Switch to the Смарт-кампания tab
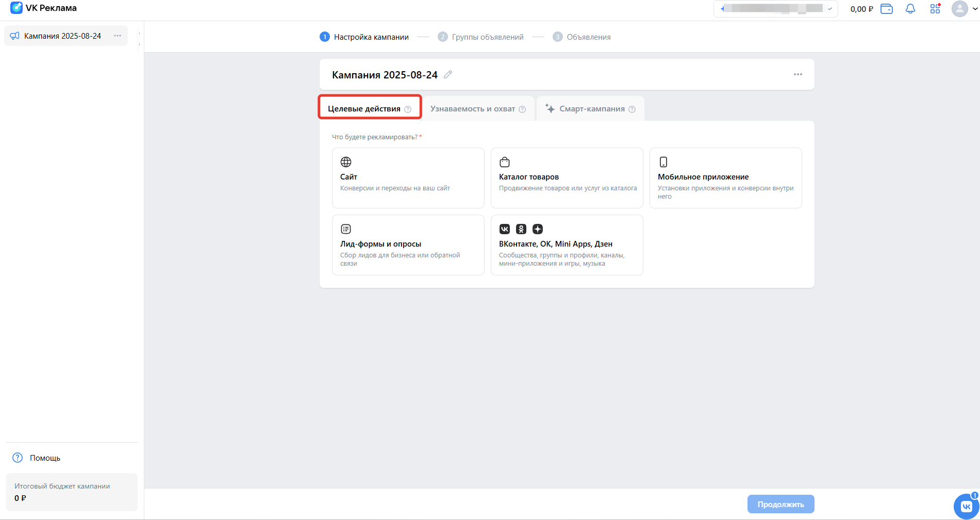 pyautogui.click(x=591, y=109)
